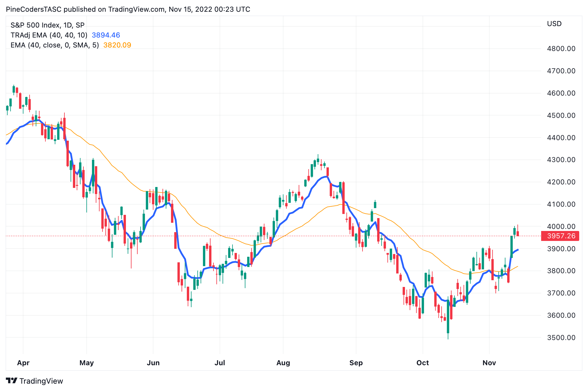Image resolution: width=588 pixels, height=391 pixels.
Task: Click the 4400.00 price axis label
Action: pyautogui.click(x=561, y=137)
